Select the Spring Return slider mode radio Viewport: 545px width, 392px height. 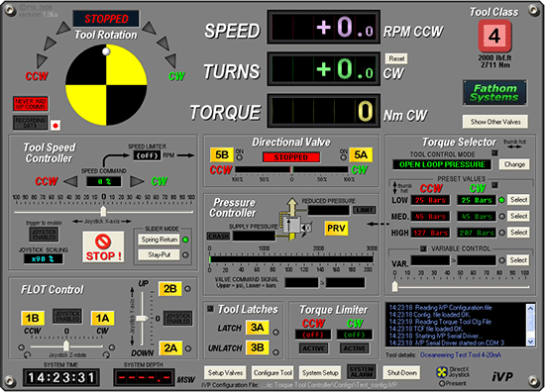[x=185, y=240]
